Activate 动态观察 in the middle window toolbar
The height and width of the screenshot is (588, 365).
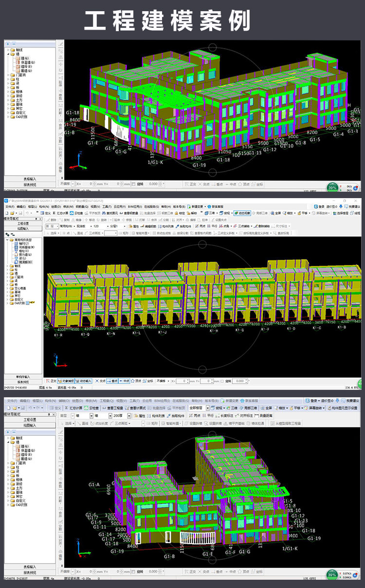(x=241, y=213)
